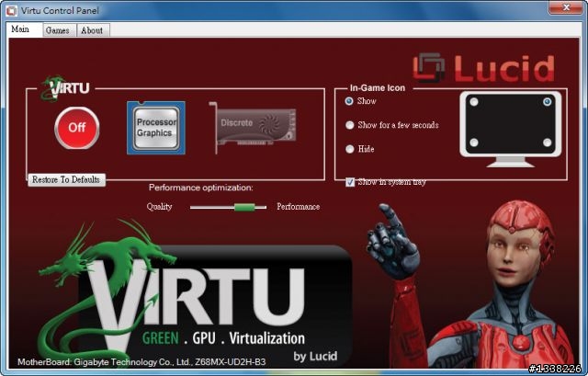This screenshot has width=588, height=376.
Task: Click the Lucid logo
Action: pyautogui.click(x=484, y=68)
